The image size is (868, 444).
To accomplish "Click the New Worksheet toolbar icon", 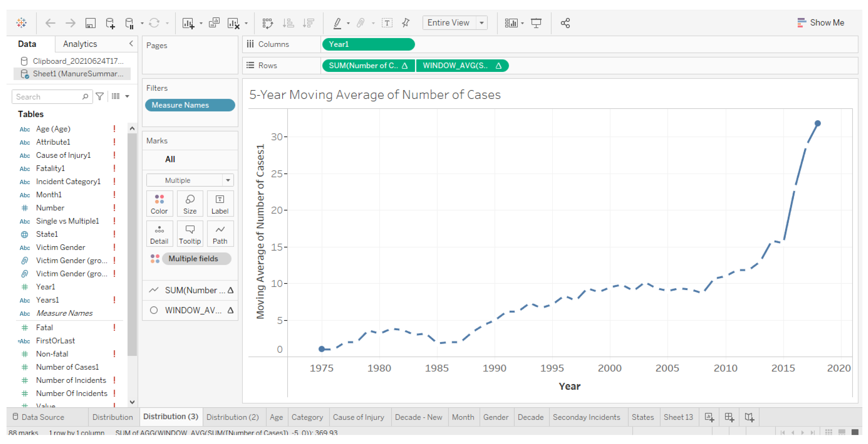I will pyautogui.click(x=188, y=23).
